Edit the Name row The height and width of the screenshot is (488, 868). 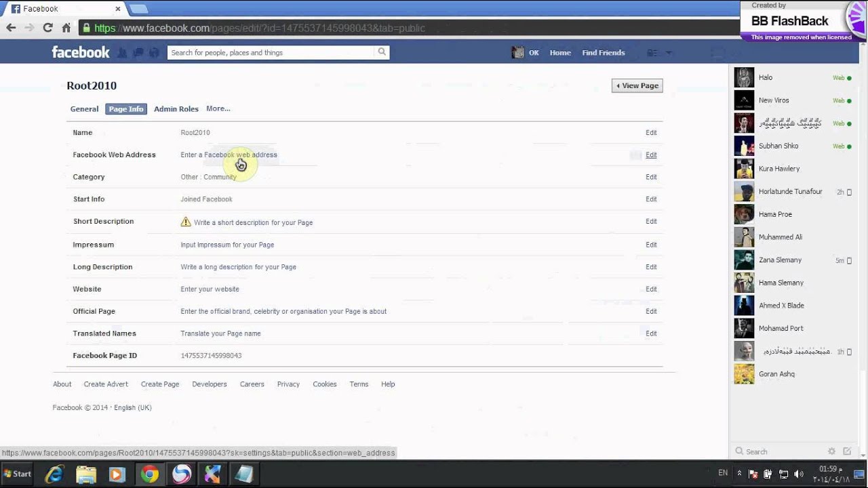(x=651, y=133)
